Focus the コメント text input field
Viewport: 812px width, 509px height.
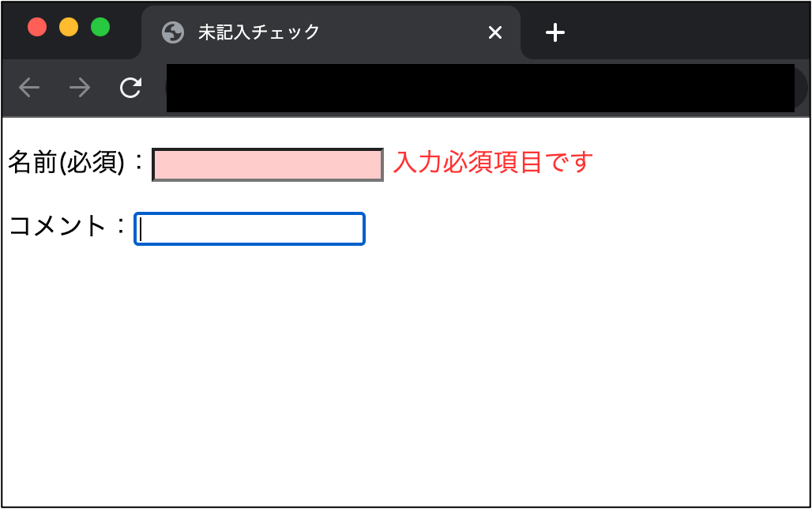coord(250,228)
